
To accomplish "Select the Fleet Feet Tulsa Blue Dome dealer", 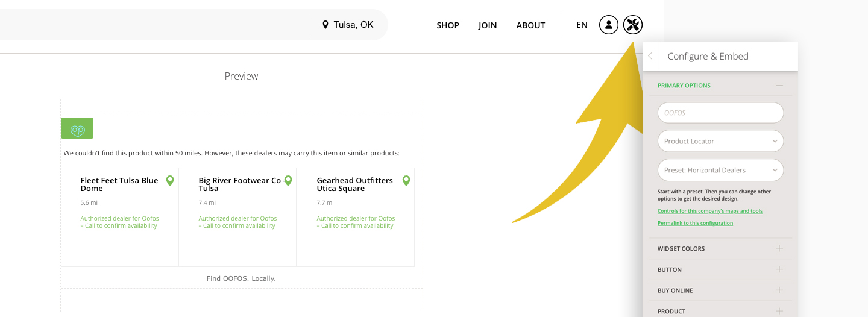I will pyautogui.click(x=119, y=184).
